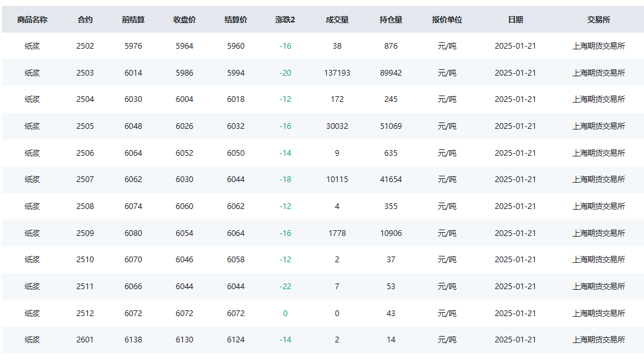Image resolution: width=644 pixels, height=361 pixels.
Task: Select the 89942 open interest value
Action: (391, 73)
